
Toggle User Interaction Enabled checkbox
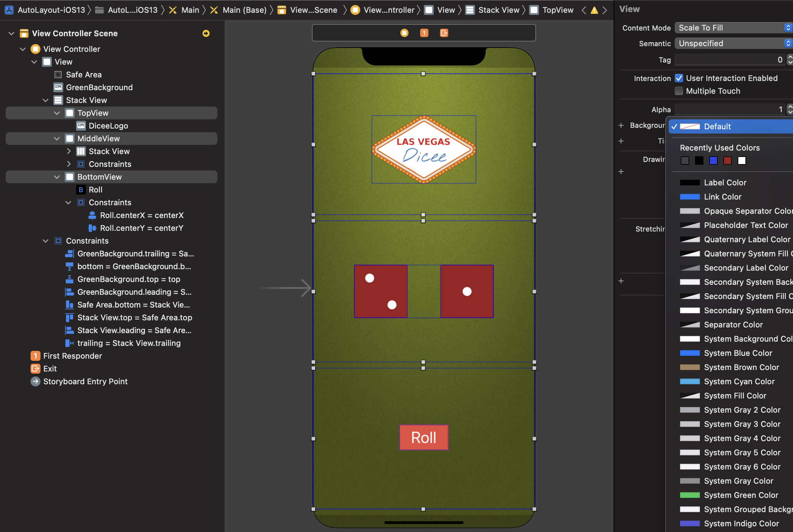point(679,78)
